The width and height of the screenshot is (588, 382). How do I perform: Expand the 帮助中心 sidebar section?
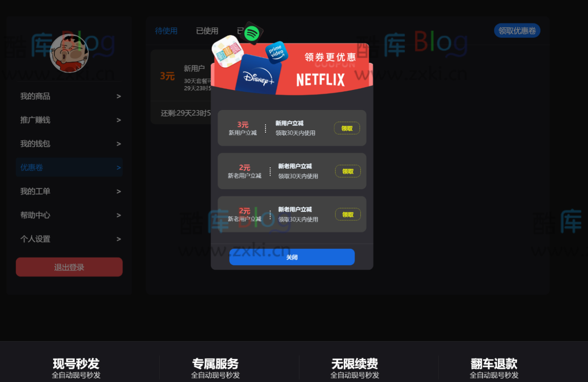point(69,215)
